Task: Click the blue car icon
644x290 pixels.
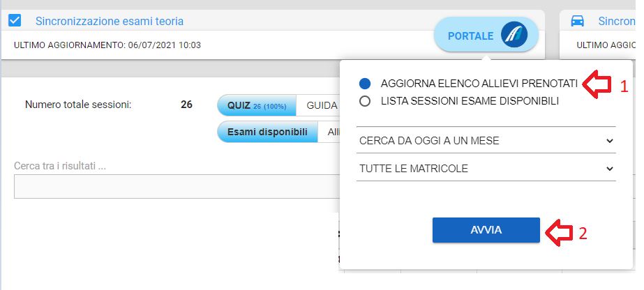Action: pos(577,21)
